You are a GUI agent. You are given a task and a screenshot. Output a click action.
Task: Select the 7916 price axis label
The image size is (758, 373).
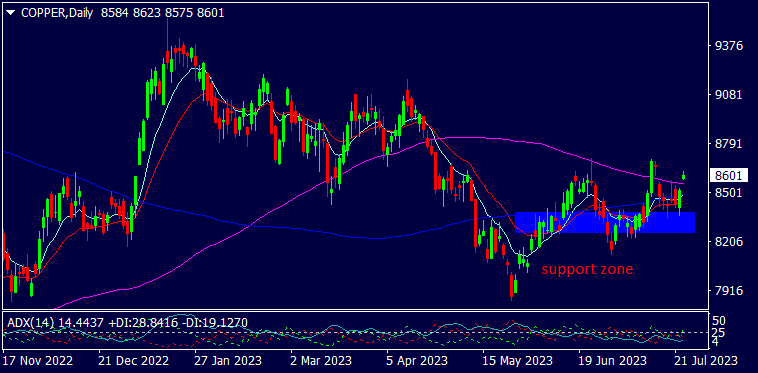[x=729, y=290]
